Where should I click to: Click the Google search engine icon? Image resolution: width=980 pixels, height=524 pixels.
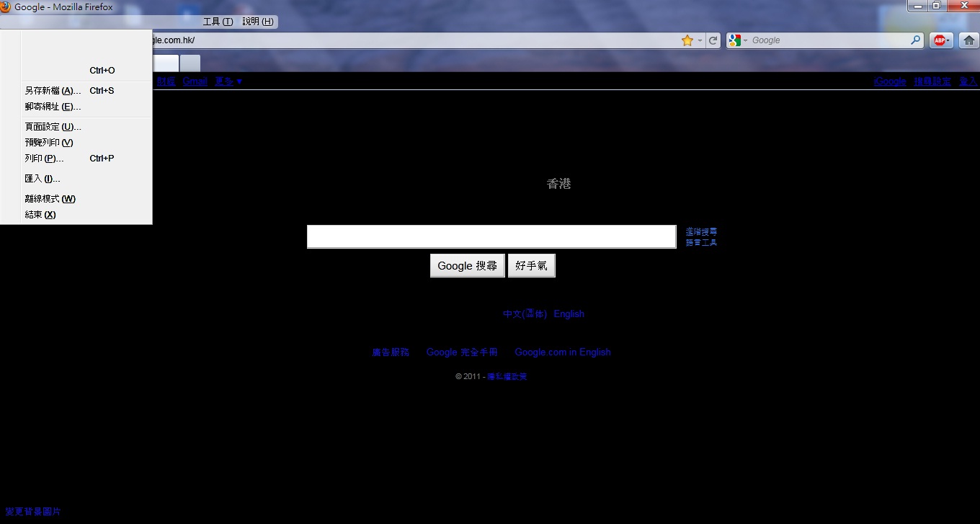(x=734, y=40)
